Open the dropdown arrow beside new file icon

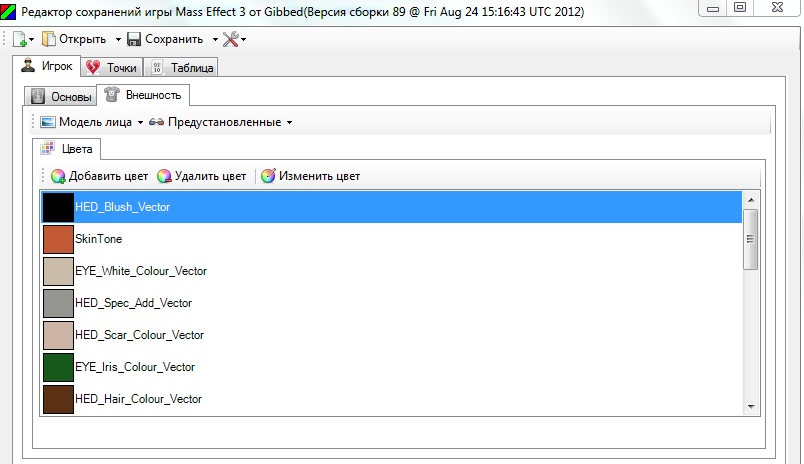pyautogui.click(x=31, y=39)
